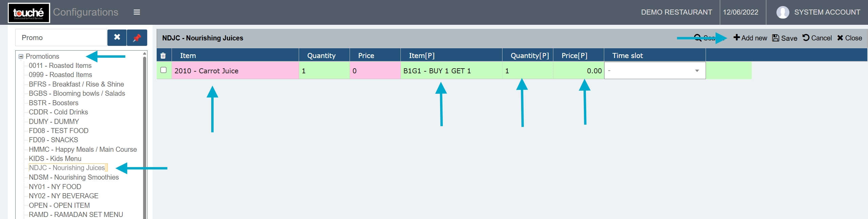The width and height of the screenshot is (868, 219).
Task: Collapse the Promotions tree node
Action: pos(21,56)
